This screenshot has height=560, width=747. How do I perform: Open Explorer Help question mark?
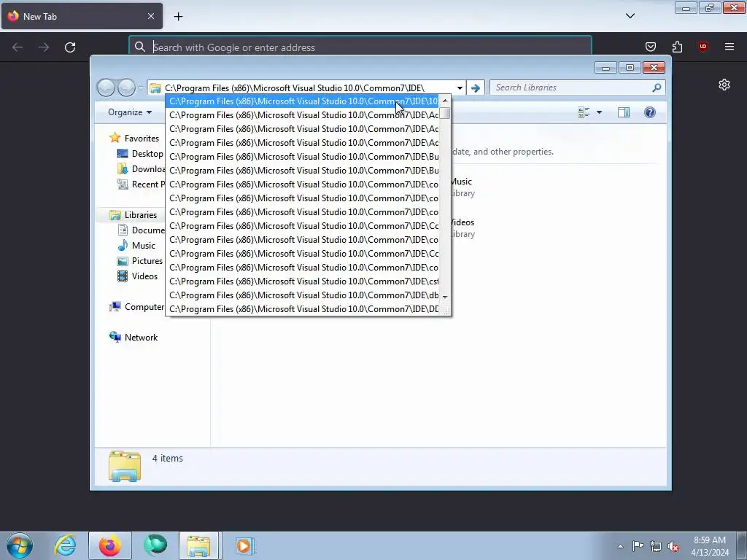650,112
